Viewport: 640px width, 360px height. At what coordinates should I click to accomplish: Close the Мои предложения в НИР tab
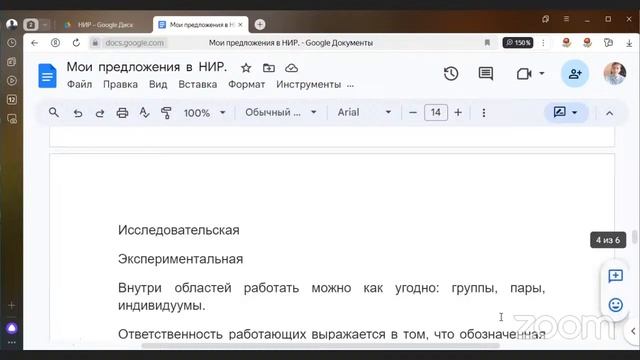(240, 25)
